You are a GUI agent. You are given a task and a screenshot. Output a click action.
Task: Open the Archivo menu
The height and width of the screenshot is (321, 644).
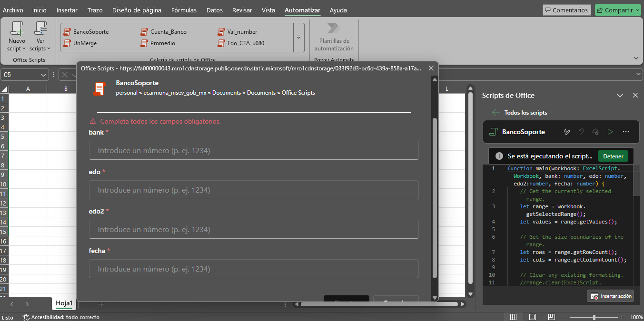point(13,10)
